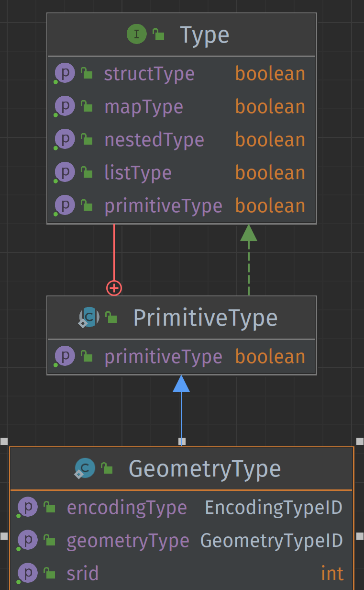Select the Type interface header
364x590 pixels.
pos(182,35)
